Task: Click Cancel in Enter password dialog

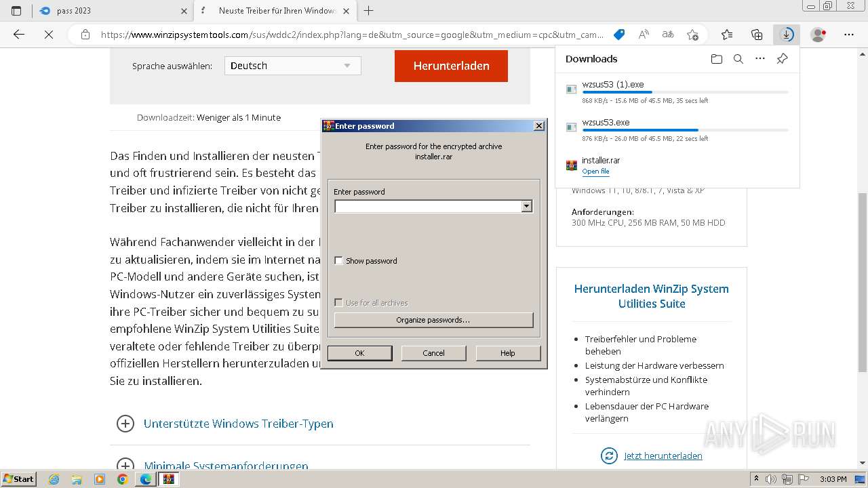Action: 433,353
